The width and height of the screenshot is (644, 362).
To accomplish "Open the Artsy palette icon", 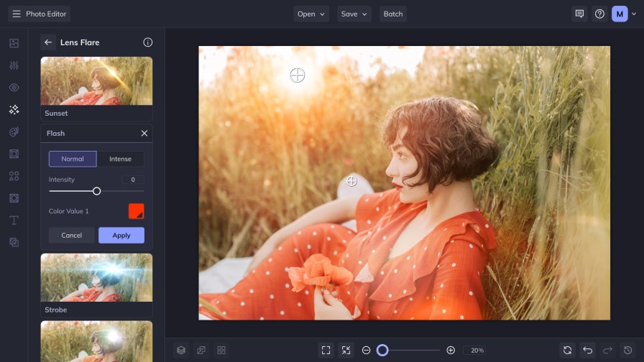I will (x=14, y=131).
